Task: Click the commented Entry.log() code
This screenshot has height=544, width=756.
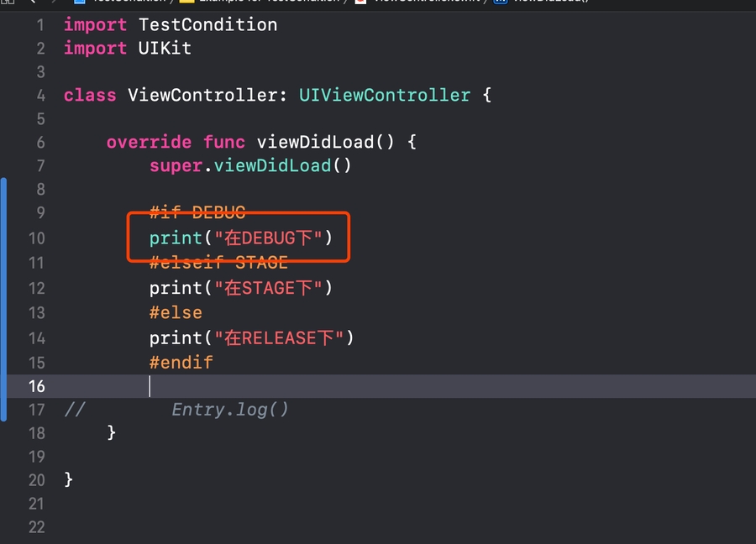Action: coord(230,410)
